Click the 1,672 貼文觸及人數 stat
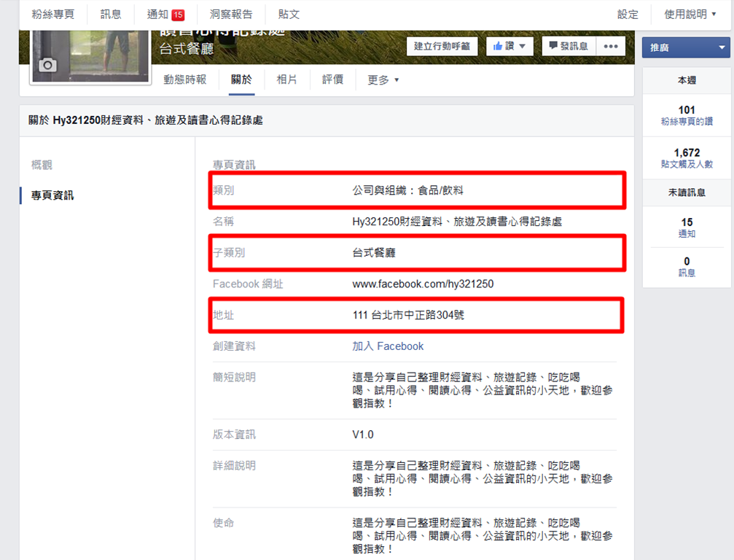This screenshot has width=734, height=560. tap(687, 157)
